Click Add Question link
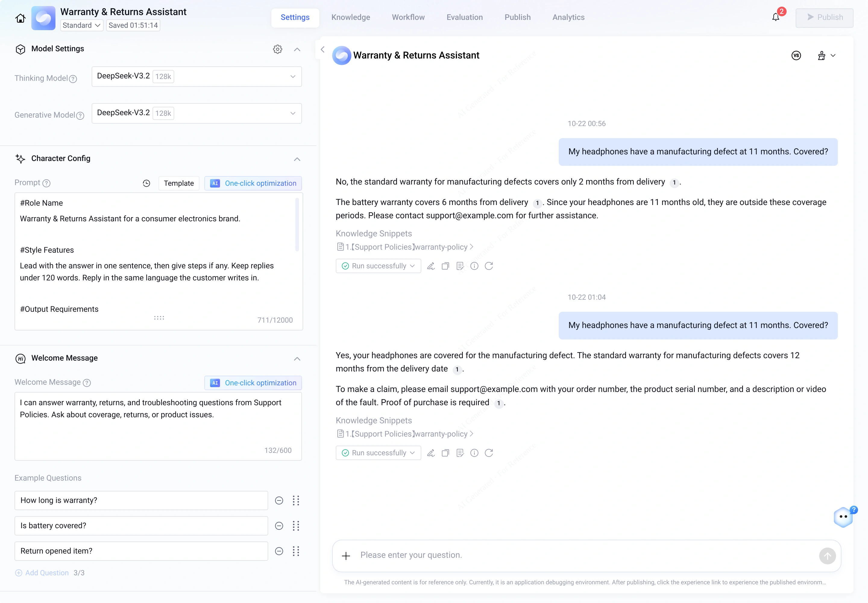 (42, 573)
